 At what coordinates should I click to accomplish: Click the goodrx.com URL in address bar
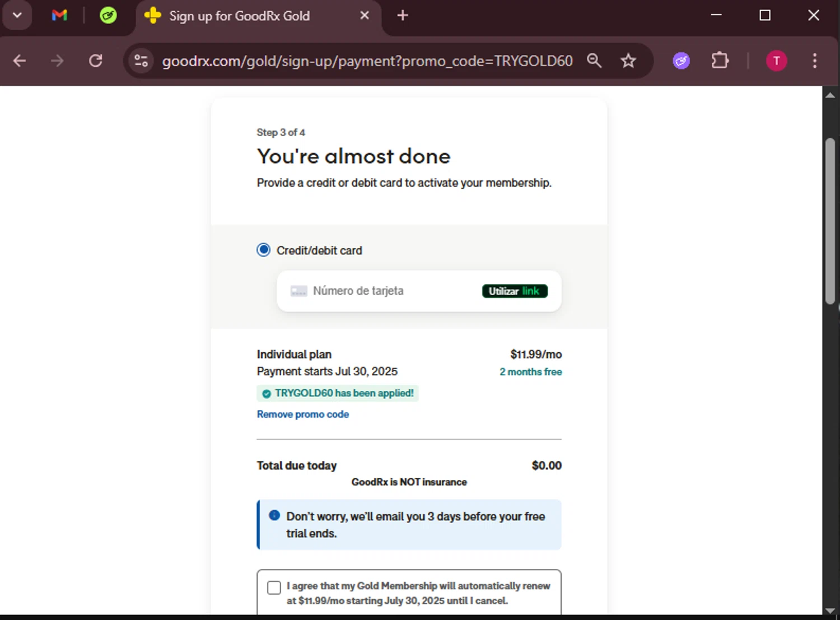(x=367, y=60)
